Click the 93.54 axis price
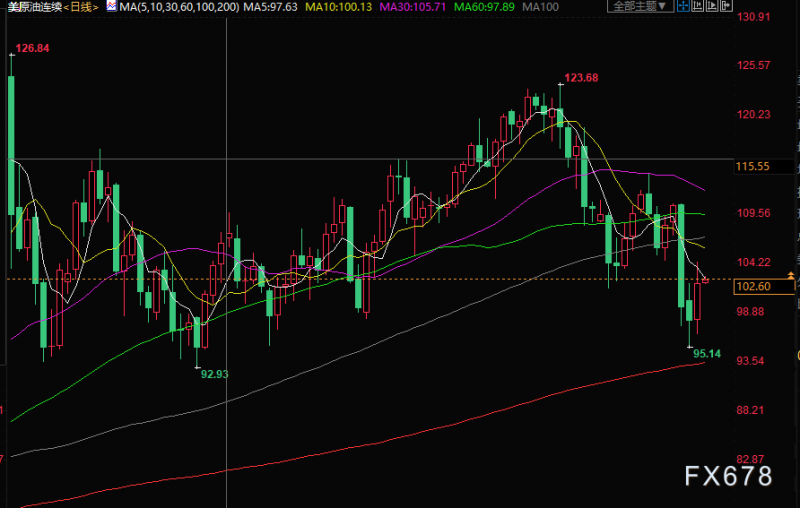The image size is (800, 508). [751, 361]
